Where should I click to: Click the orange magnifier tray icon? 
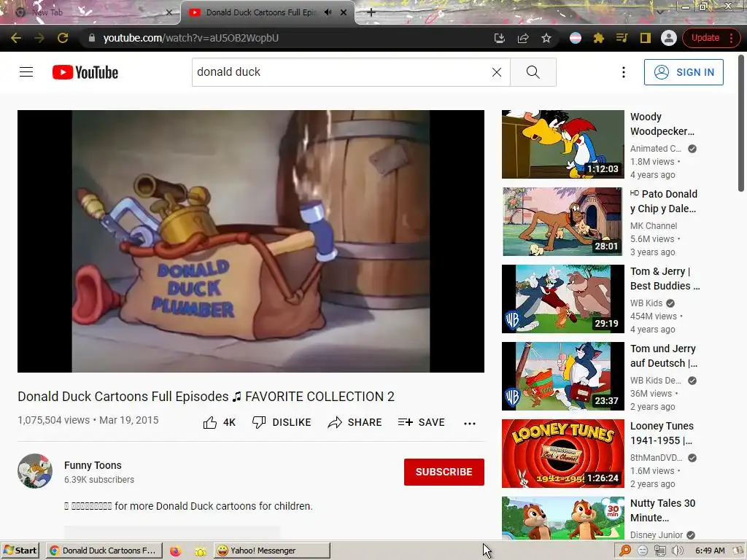pos(625,551)
